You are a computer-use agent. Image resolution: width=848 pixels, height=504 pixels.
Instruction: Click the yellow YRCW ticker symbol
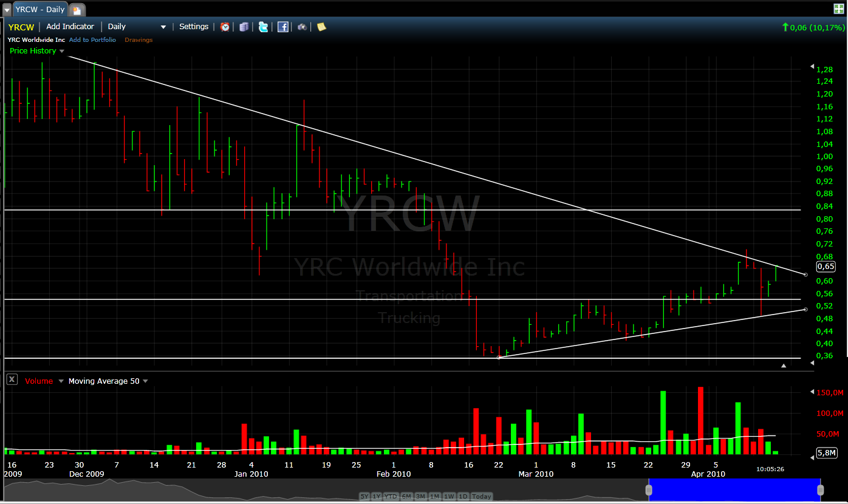tap(21, 27)
